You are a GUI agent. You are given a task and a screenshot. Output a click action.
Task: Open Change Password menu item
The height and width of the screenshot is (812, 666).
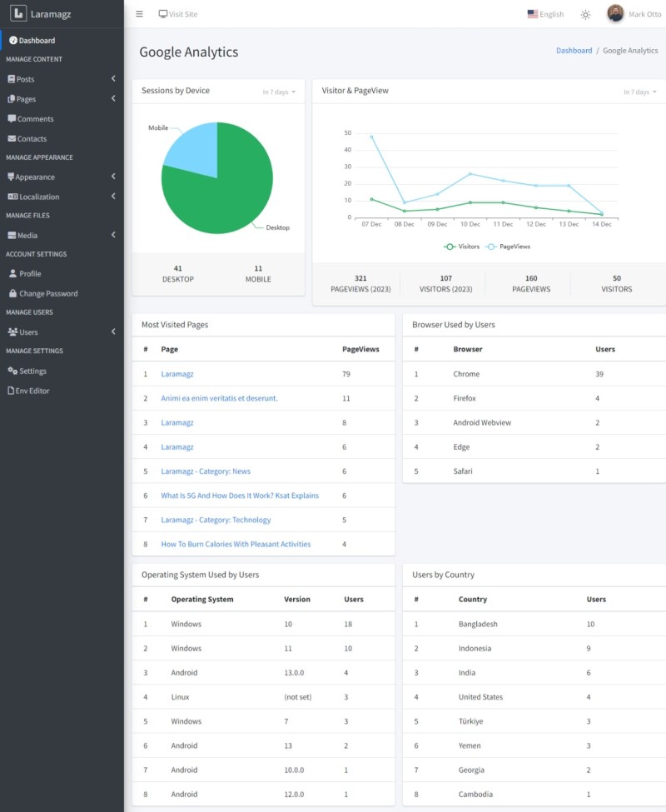pyautogui.click(x=62, y=293)
